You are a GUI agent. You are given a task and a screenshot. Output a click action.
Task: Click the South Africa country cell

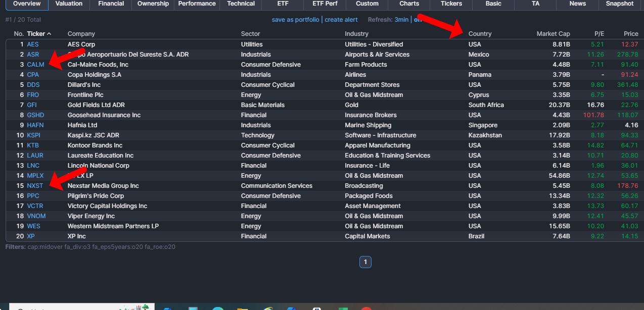click(x=486, y=105)
